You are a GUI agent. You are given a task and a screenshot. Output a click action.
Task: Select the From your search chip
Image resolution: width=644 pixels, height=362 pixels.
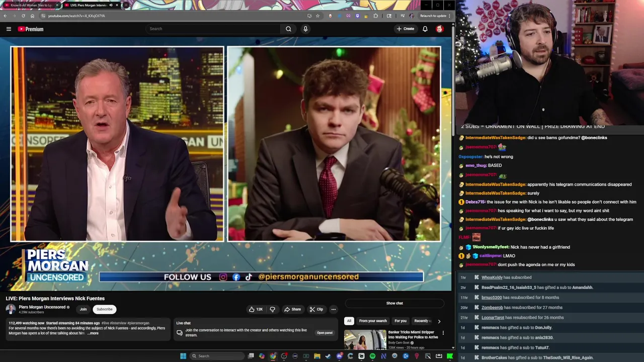(373, 321)
